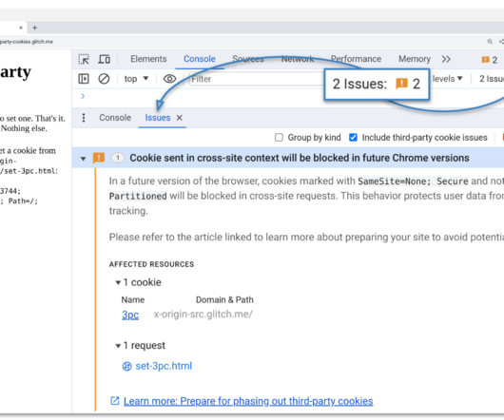Close the current browser tab
Image resolution: width=504 pixels, height=420 pixels.
tap(21, 28)
